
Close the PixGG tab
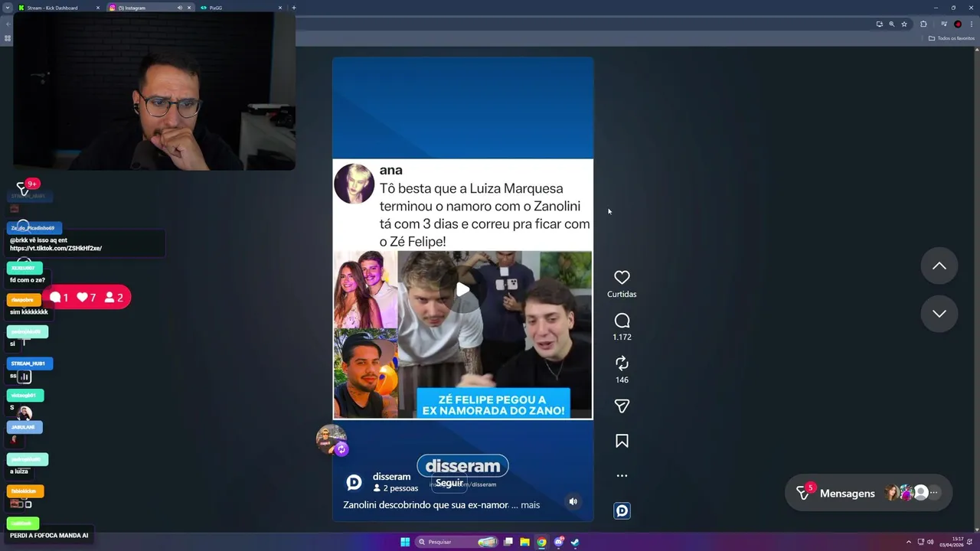coord(280,8)
